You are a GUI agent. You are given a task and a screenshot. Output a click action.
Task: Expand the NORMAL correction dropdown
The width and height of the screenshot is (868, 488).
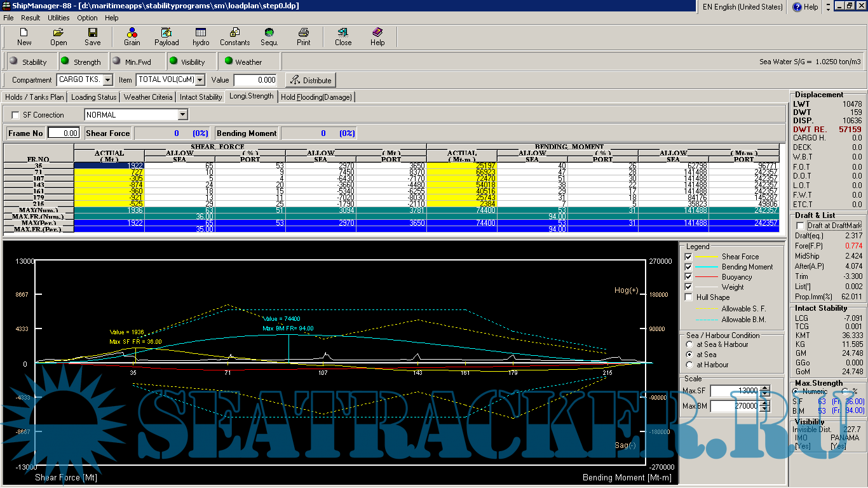[183, 115]
